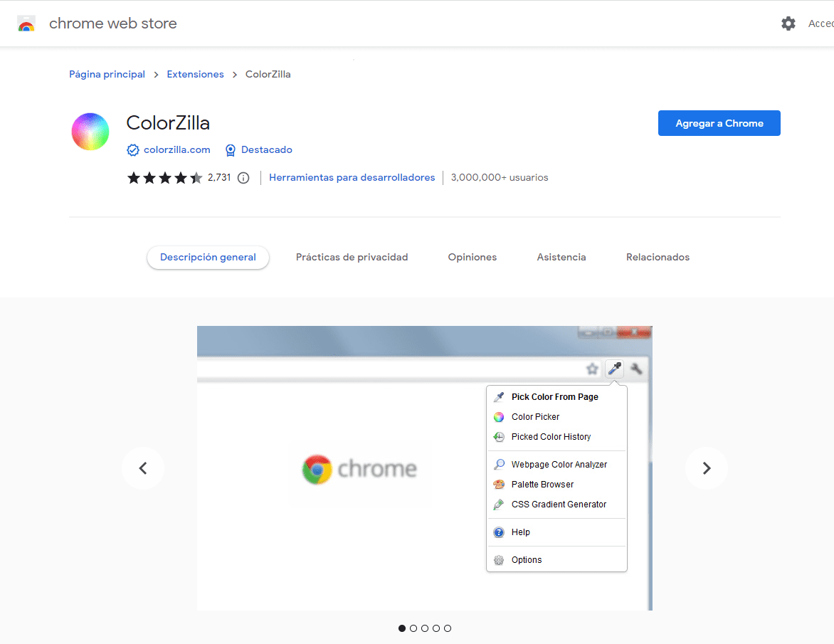The height and width of the screenshot is (644, 834).
Task: Click the Options gear icon in menu
Action: [498, 560]
